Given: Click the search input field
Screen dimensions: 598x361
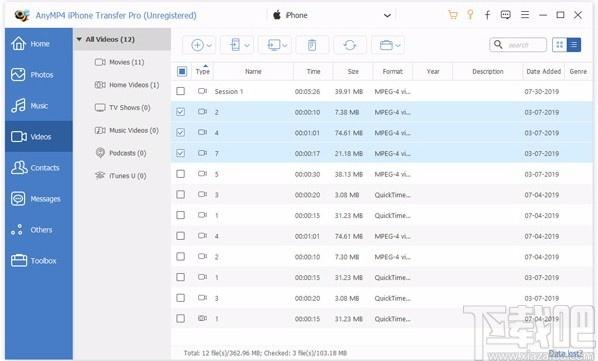Looking at the screenshot, I should (525, 45).
